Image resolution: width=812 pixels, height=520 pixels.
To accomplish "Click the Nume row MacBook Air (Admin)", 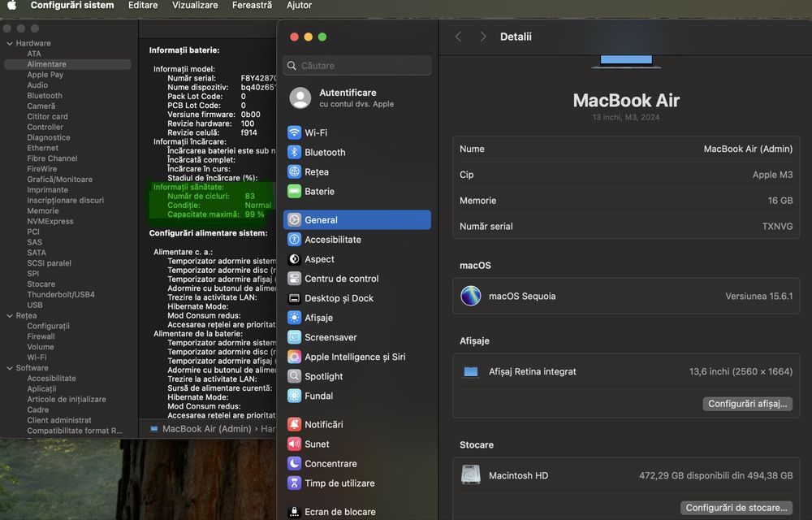I will pyautogui.click(x=626, y=149).
